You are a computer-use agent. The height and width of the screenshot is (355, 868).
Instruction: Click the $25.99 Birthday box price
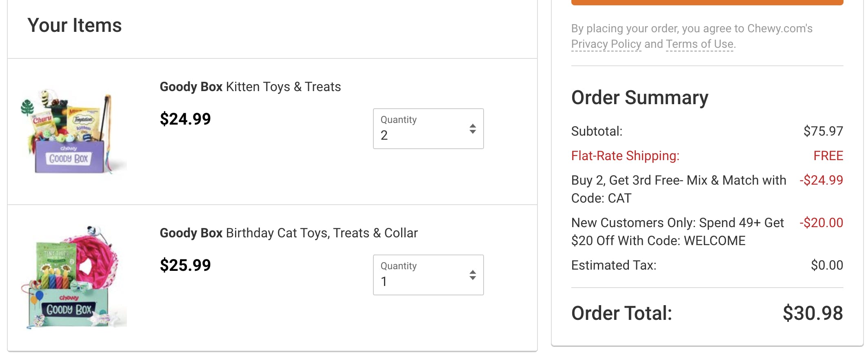point(185,265)
